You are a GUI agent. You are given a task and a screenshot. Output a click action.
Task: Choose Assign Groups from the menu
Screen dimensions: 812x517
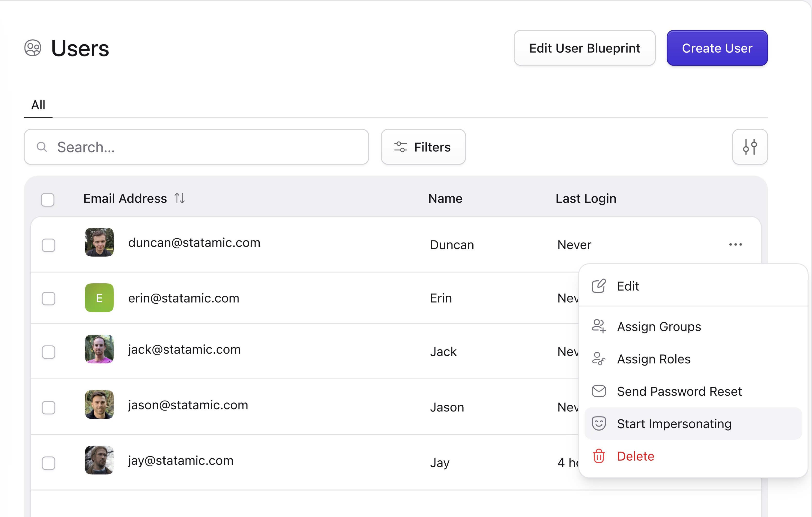(693, 326)
